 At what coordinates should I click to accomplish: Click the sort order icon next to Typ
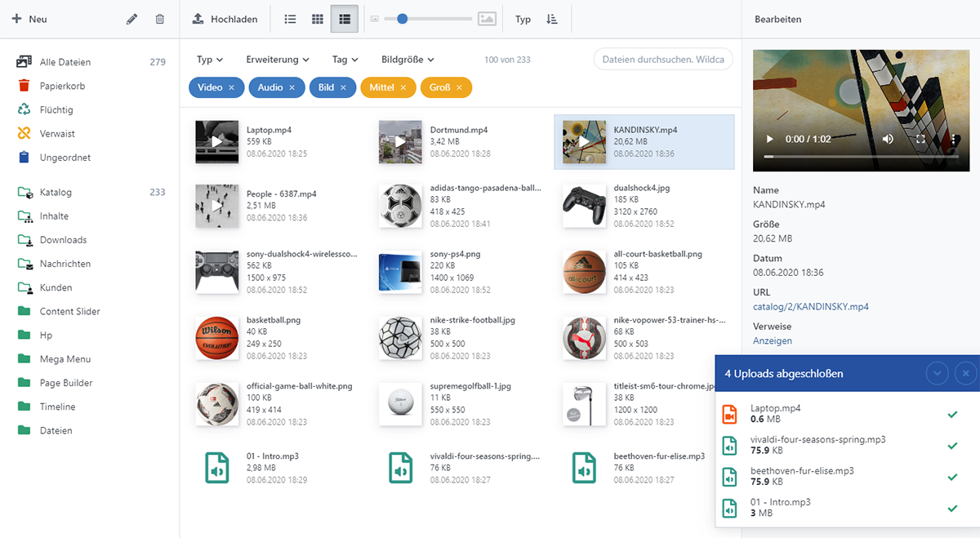tap(550, 18)
